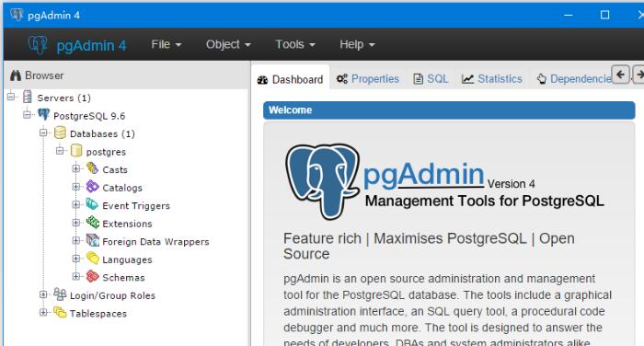The image size is (644, 346).
Task: Click the Catalogs node icon
Action: pyautogui.click(x=92, y=187)
